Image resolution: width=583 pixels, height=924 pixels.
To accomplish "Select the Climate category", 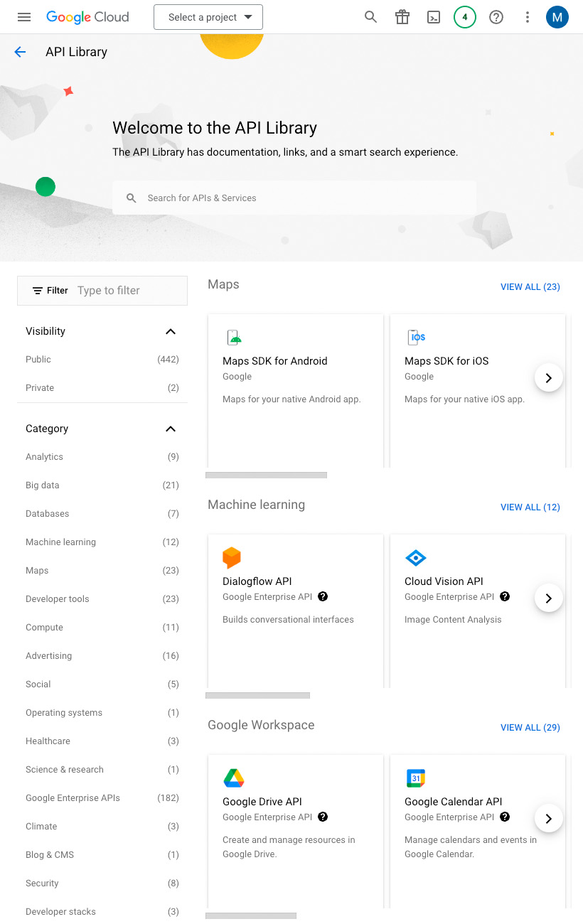I will coord(102,827).
